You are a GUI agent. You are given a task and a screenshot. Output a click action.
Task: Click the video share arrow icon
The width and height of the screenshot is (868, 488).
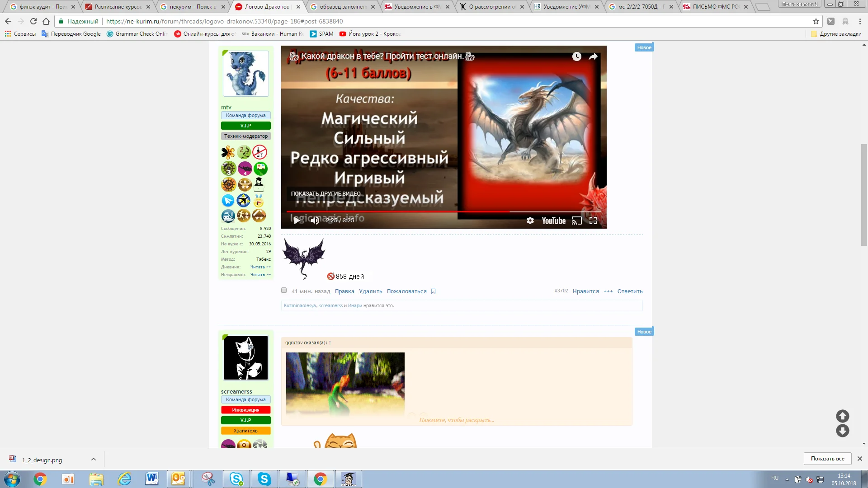pyautogui.click(x=593, y=56)
